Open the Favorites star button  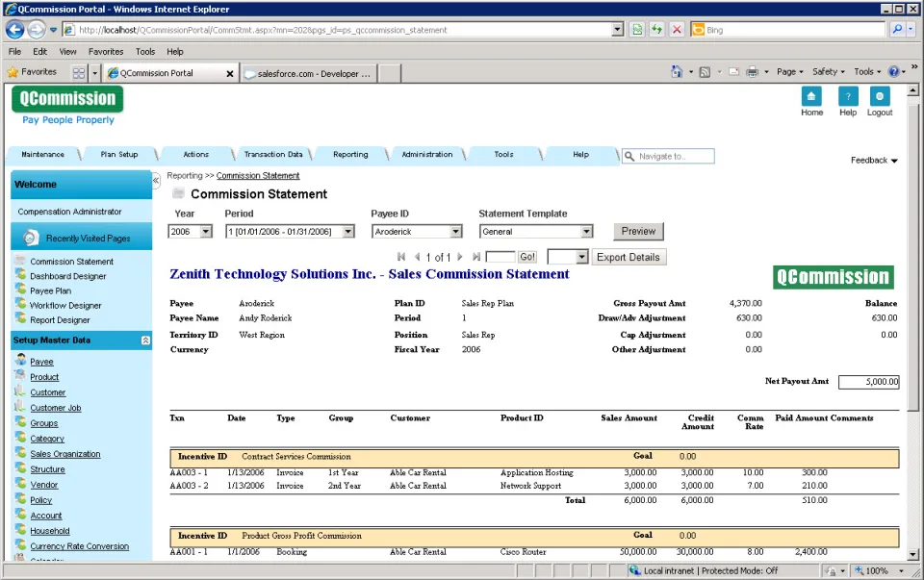[x=33, y=72]
